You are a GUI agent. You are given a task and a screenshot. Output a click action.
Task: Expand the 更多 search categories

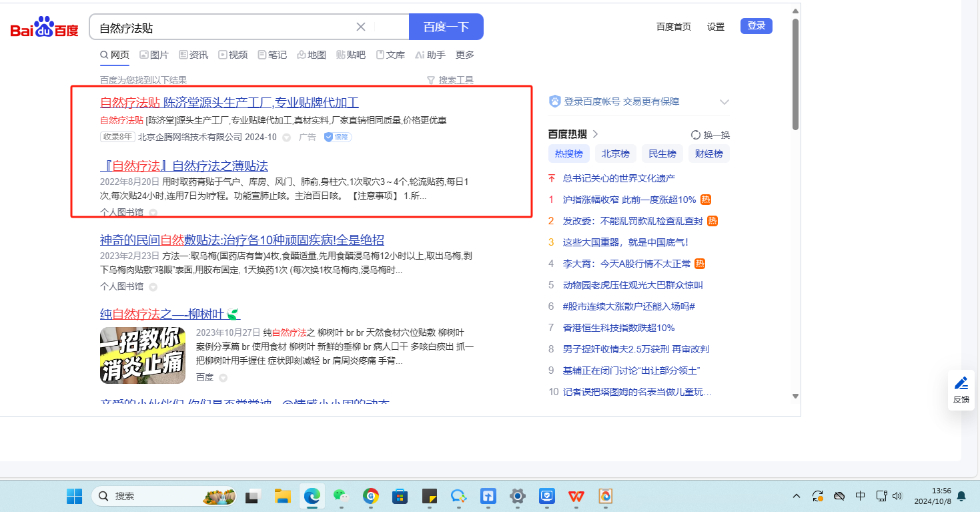coord(464,55)
